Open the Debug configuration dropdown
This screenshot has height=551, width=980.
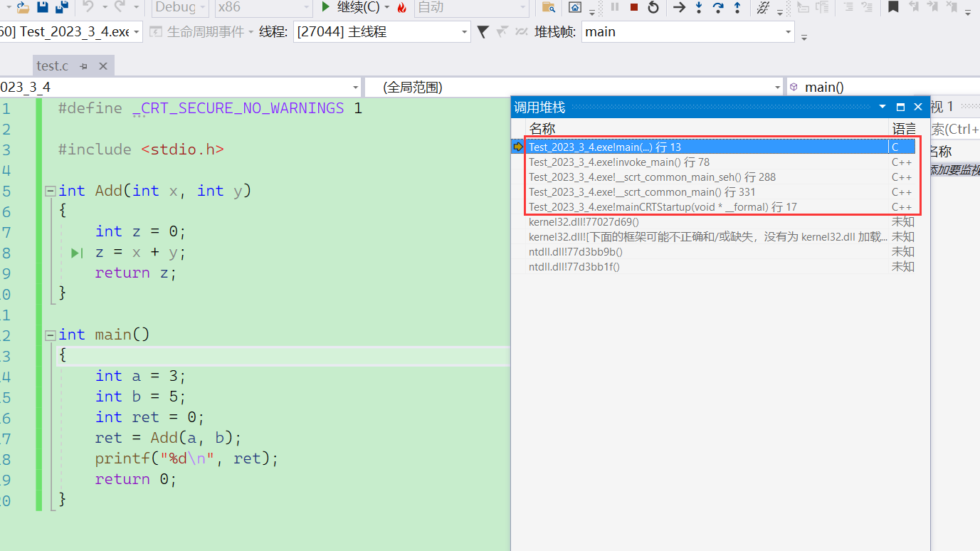[180, 7]
